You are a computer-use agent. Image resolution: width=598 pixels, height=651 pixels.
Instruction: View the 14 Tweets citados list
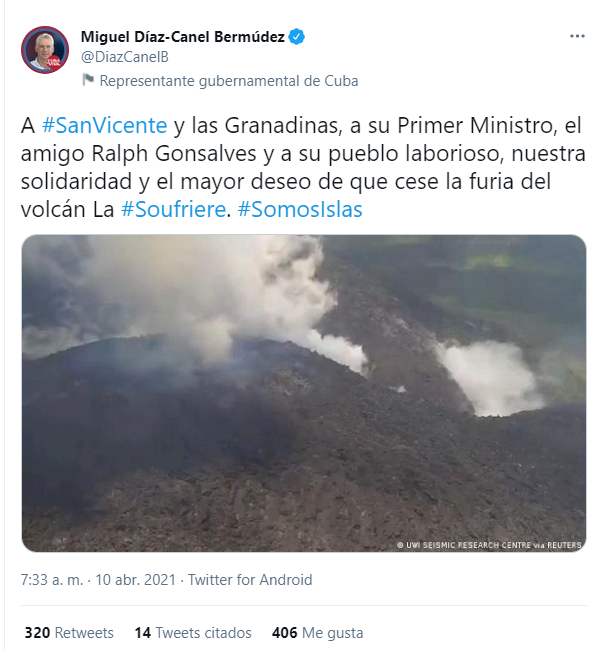(193, 633)
